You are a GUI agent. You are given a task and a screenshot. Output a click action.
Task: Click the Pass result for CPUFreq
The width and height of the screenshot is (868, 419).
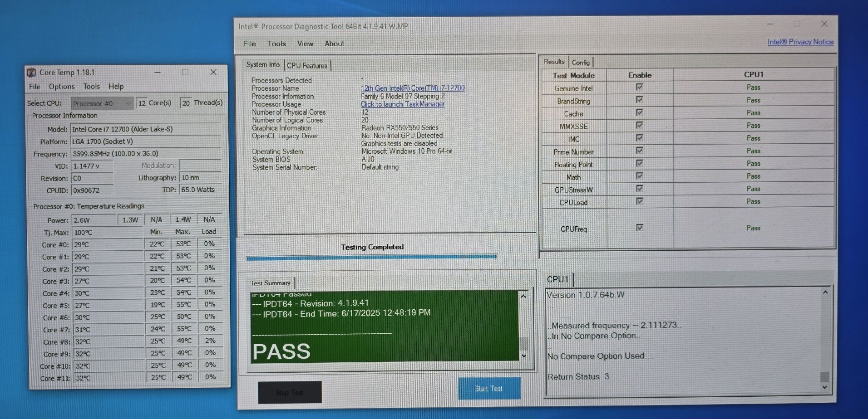tap(753, 228)
